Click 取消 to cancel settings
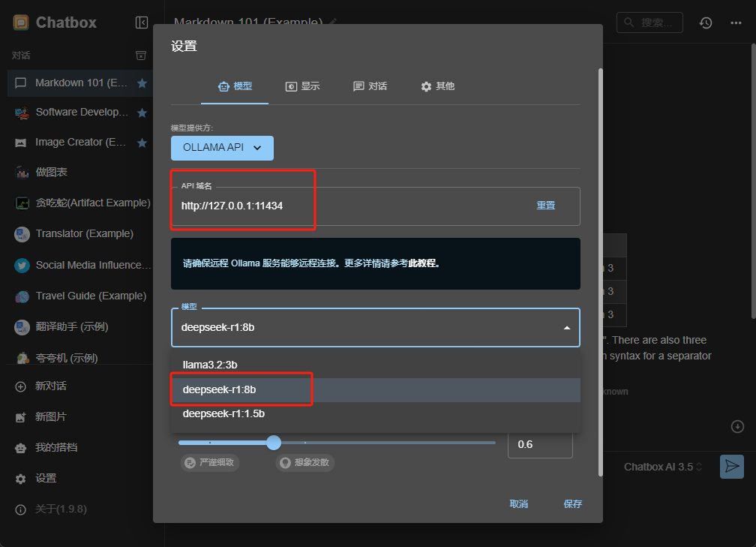The image size is (756, 547). pyautogui.click(x=519, y=504)
